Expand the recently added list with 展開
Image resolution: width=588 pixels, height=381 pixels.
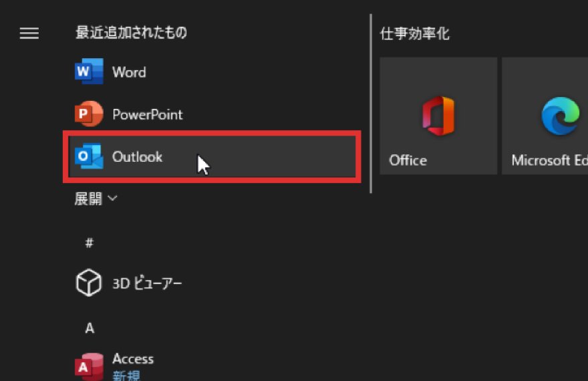click(x=96, y=199)
